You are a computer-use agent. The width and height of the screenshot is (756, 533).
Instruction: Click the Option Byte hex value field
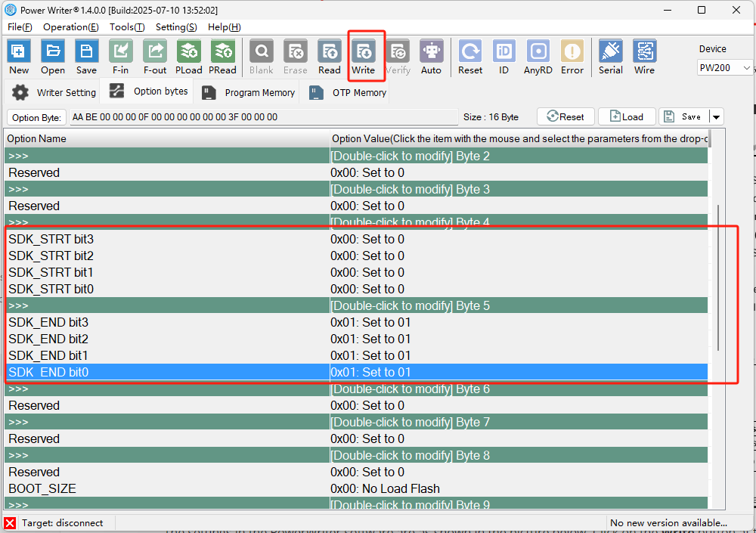(x=264, y=116)
